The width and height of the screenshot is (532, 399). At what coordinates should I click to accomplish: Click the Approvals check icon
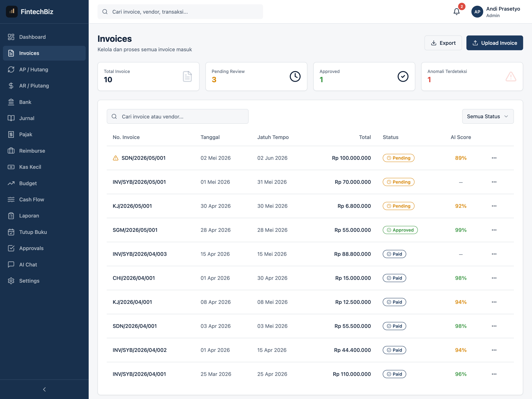tap(11, 248)
